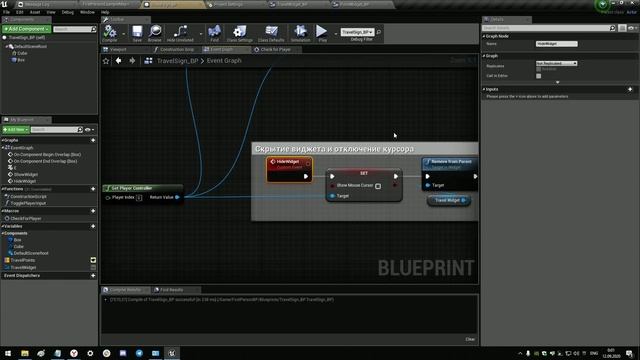Switch to the Viewport tab
Screen dimensions: 640x360
click(118, 49)
